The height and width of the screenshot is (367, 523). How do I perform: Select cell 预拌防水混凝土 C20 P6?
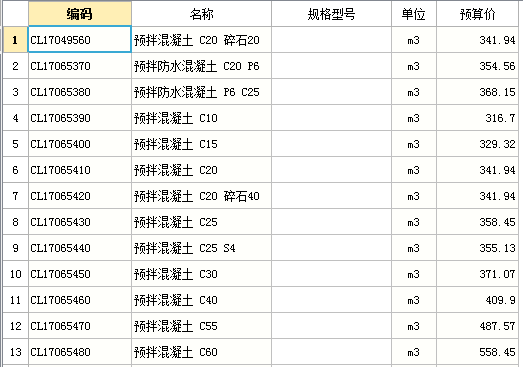point(201,66)
